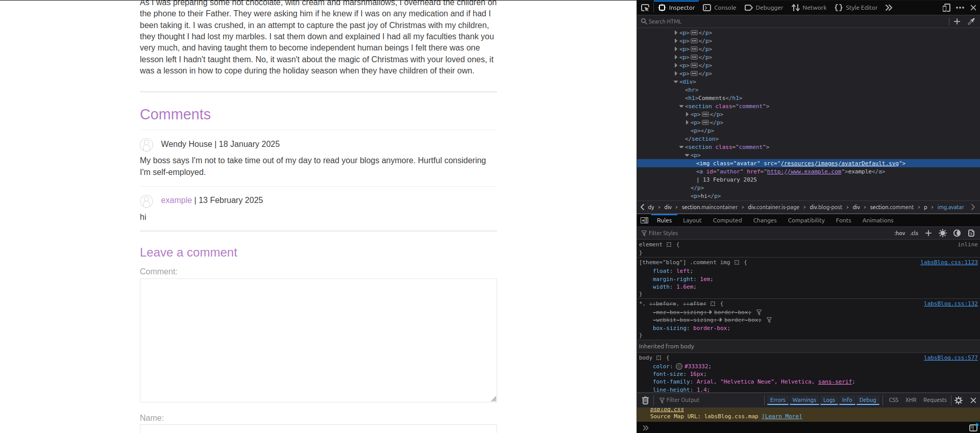Toggle the Errors console filter
This screenshot has height=433, width=980.
tap(777, 400)
